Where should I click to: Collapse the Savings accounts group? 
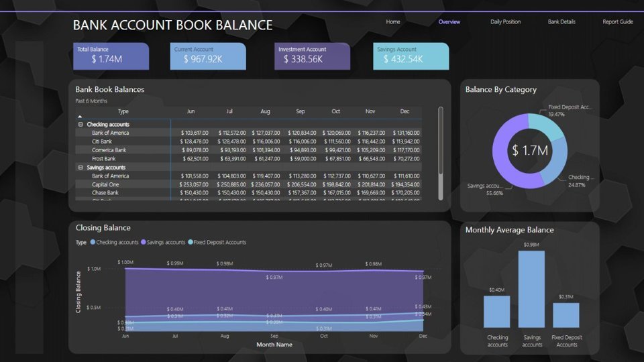pos(80,168)
